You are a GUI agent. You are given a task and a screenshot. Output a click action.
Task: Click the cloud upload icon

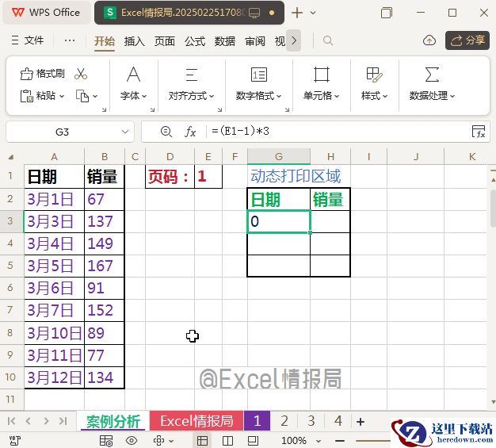[429, 40]
